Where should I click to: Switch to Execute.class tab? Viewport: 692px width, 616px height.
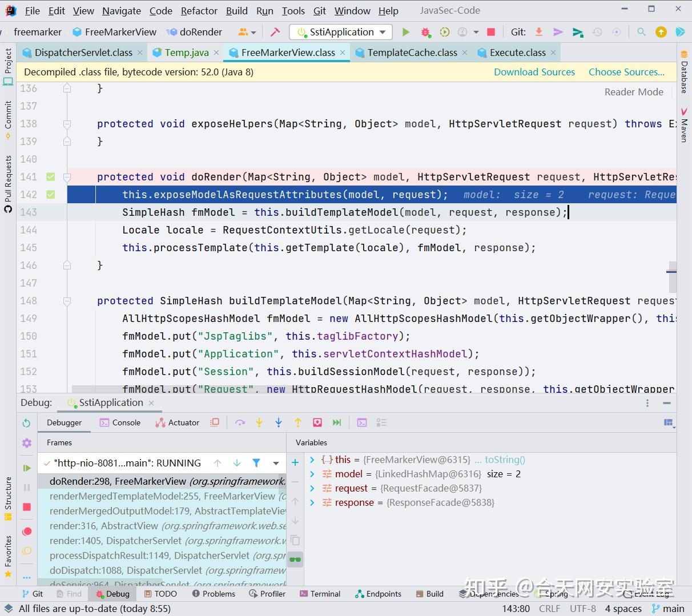click(517, 53)
